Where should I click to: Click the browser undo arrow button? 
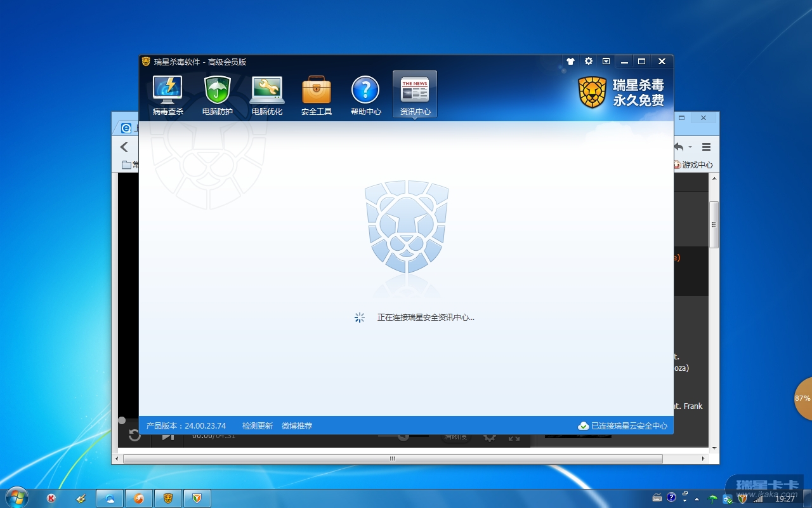(679, 147)
